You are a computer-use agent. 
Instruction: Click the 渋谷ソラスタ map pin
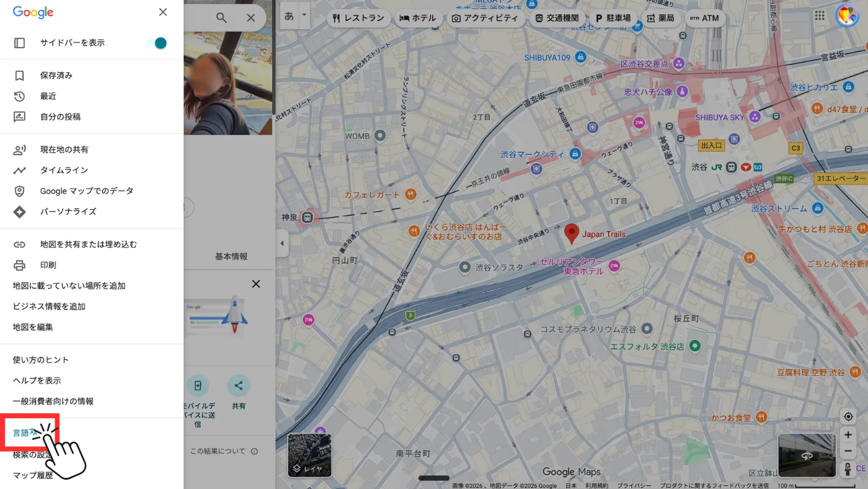pos(465,267)
